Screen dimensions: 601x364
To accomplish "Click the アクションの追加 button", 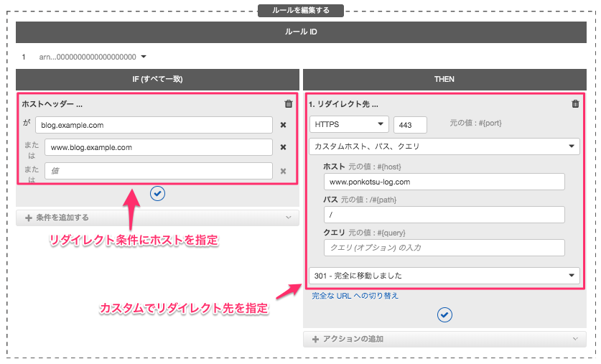I will [444, 339].
